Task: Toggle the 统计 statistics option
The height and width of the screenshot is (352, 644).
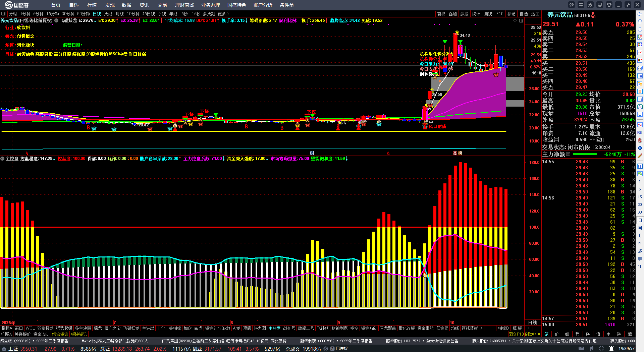Action: (x=476, y=14)
